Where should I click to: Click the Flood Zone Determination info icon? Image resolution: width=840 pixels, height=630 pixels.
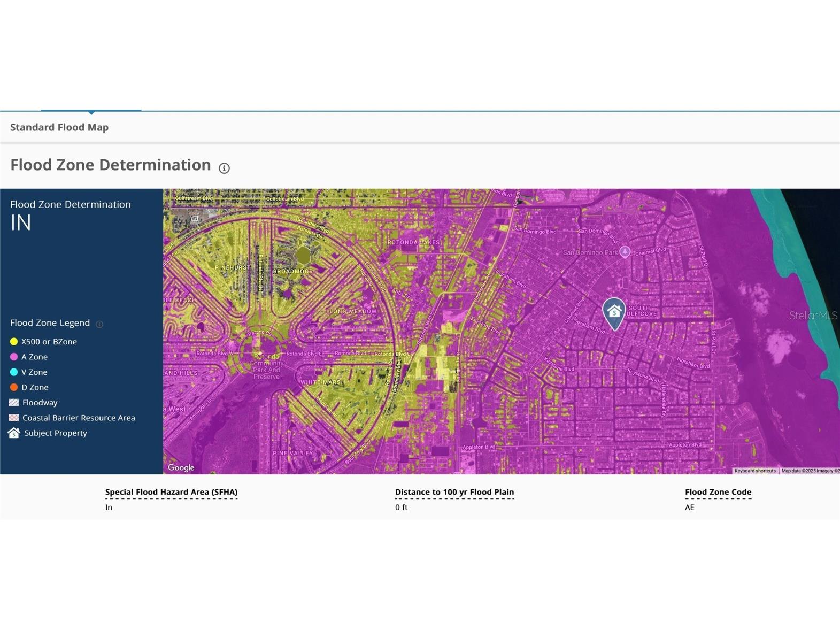pyautogui.click(x=224, y=168)
